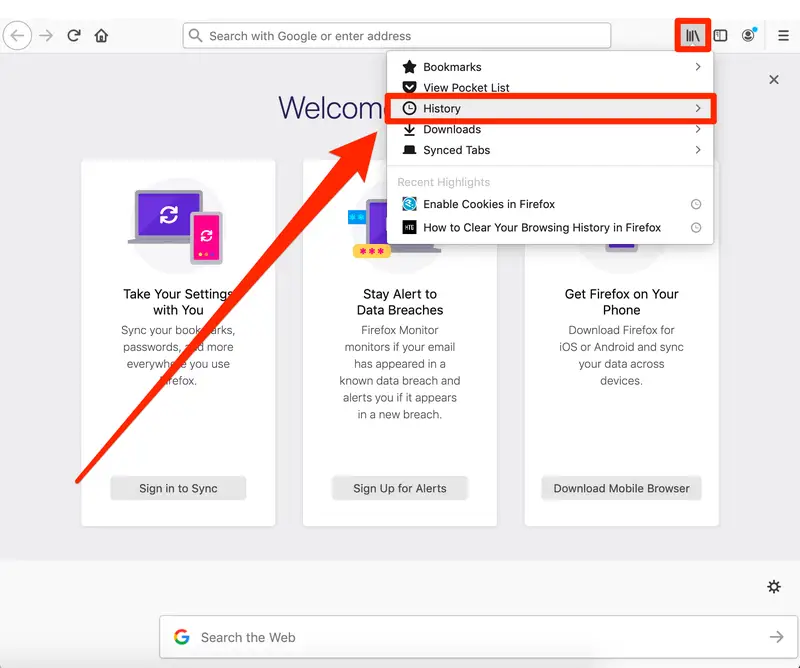This screenshot has height=668, width=800.
Task: Reload the current page
Action: coord(73,36)
